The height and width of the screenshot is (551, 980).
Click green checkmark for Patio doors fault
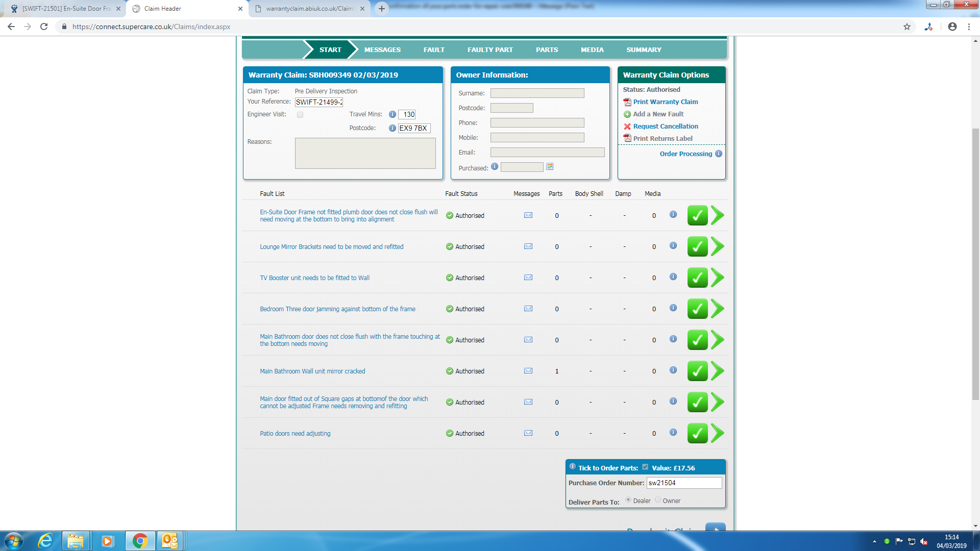click(697, 433)
